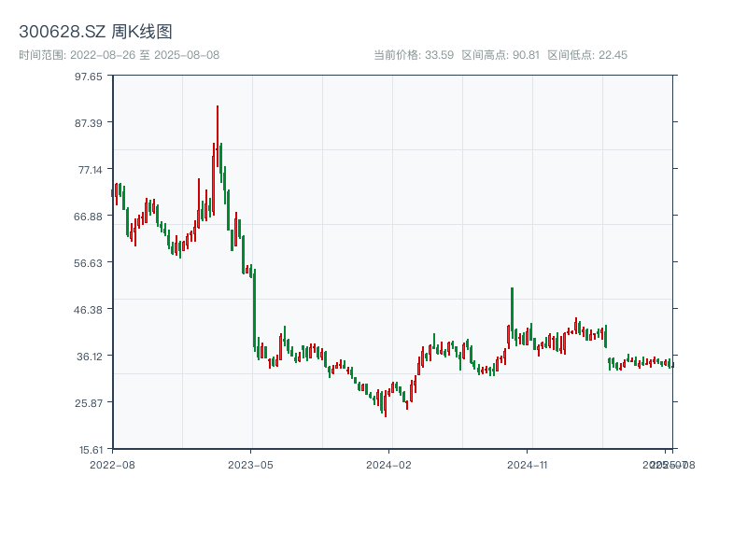This screenshot has height=560, width=747.
Task: Click the 25.87 price axis label
Action: (89, 402)
